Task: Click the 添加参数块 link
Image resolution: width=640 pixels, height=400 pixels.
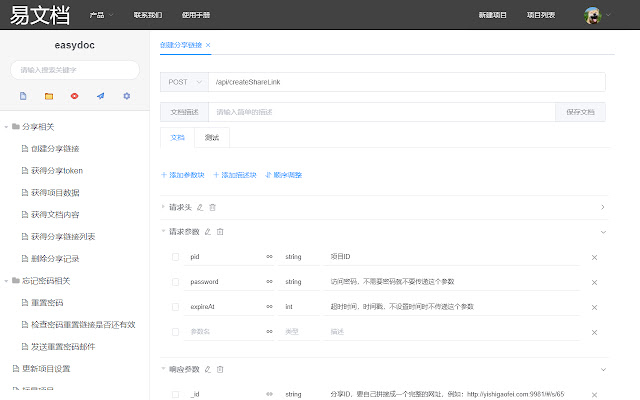Action: pos(183,175)
